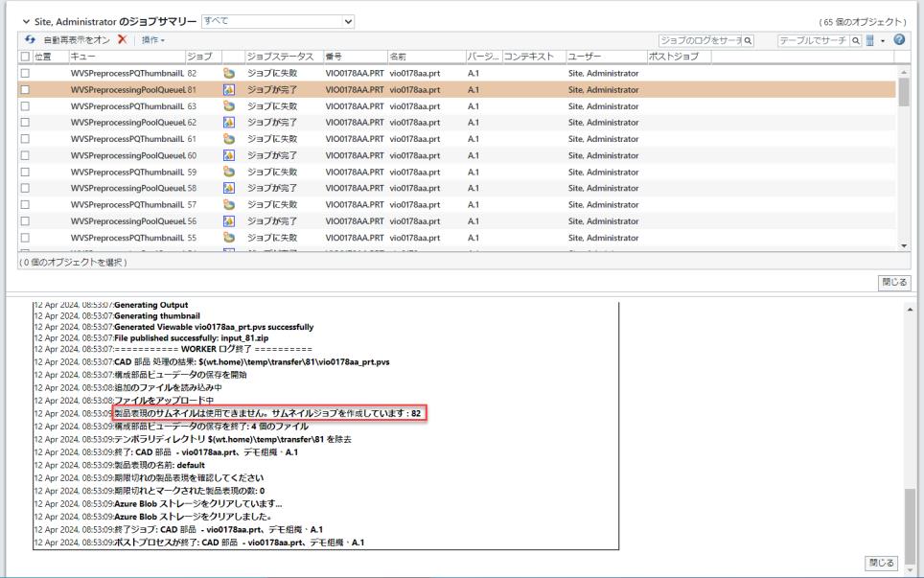Check the box for job 82 row
This screenshot has height=578, width=924.
(x=25, y=73)
